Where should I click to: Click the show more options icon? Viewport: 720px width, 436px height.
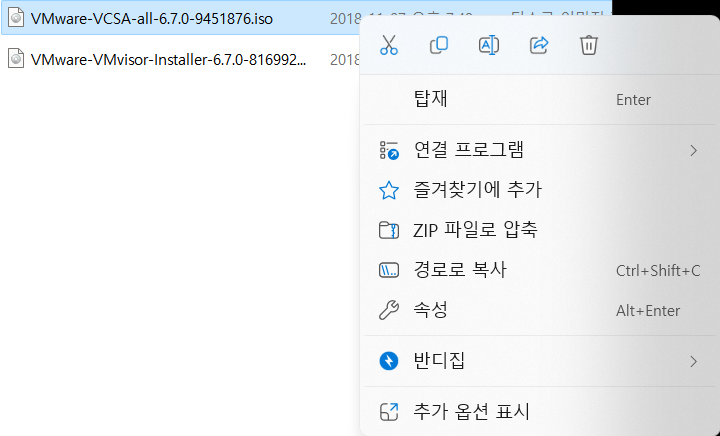pyautogui.click(x=389, y=412)
